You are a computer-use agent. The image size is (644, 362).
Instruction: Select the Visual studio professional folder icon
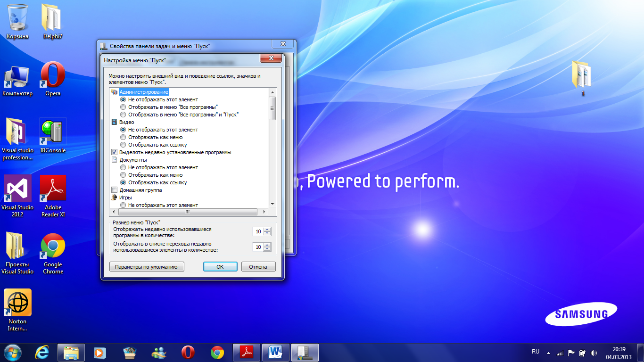[17, 139]
